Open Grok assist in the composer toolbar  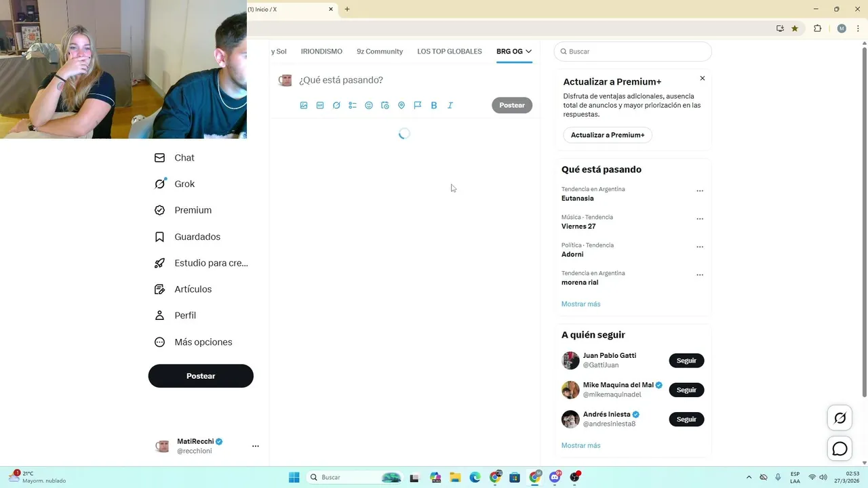336,105
